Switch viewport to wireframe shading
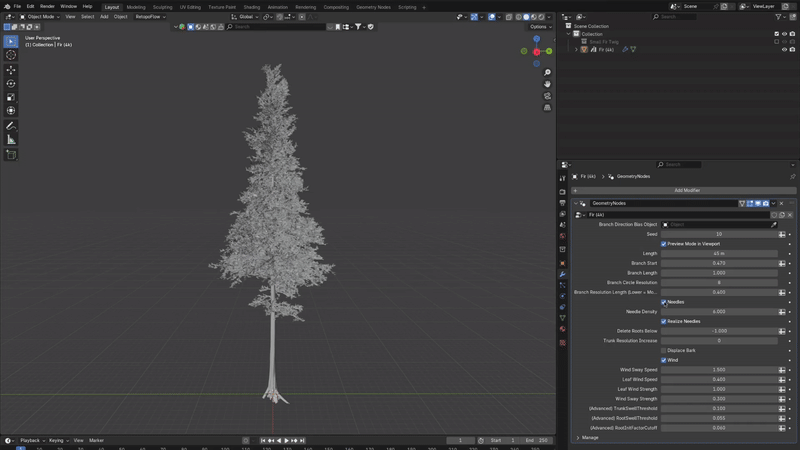 [518, 17]
